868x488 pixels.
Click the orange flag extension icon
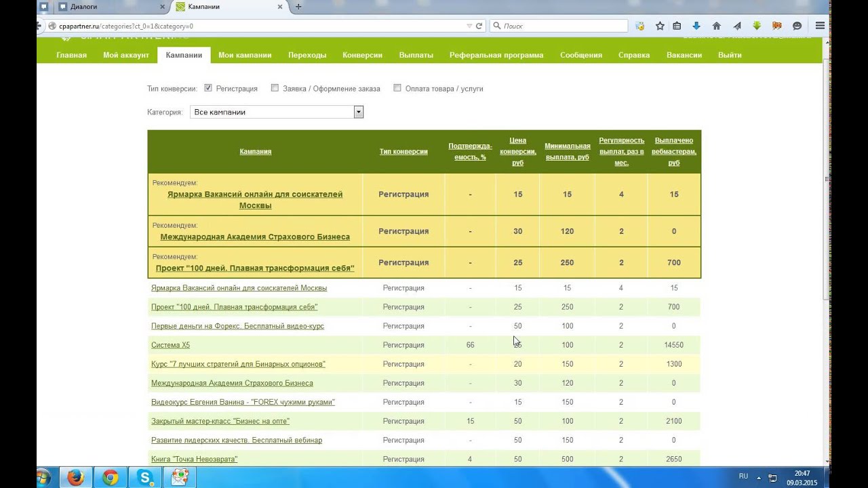click(x=777, y=26)
